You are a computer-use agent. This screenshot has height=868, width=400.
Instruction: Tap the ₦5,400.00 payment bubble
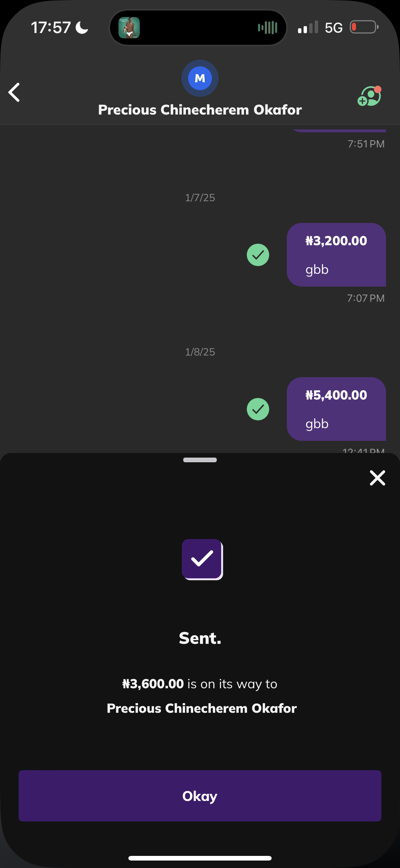[x=336, y=409]
